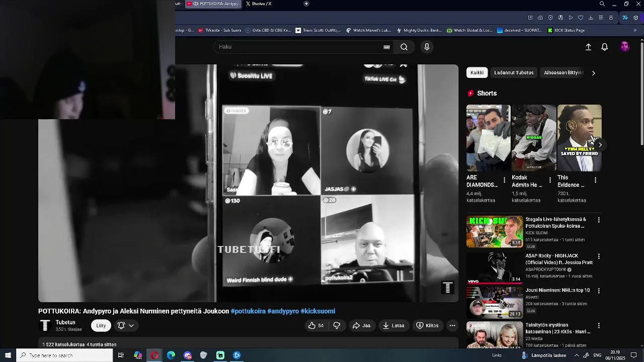Image resolution: width=644 pixels, height=362 pixels.
Task: Expand notification options chevron beside bell
Action: click(x=131, y=325)
